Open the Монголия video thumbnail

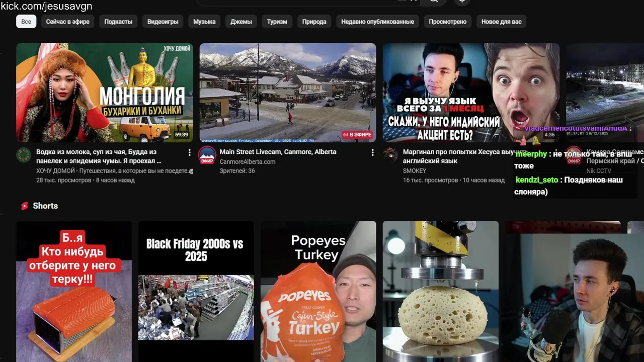[x=105, y=93]
